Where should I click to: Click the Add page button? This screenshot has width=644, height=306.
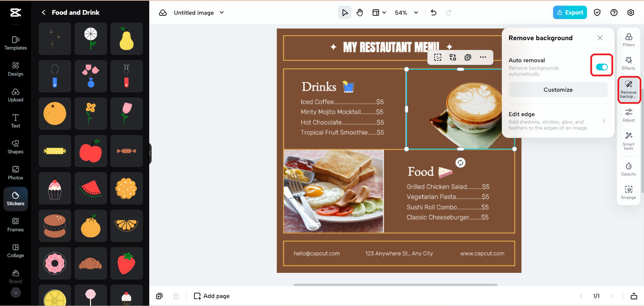[x=212, y=296]
